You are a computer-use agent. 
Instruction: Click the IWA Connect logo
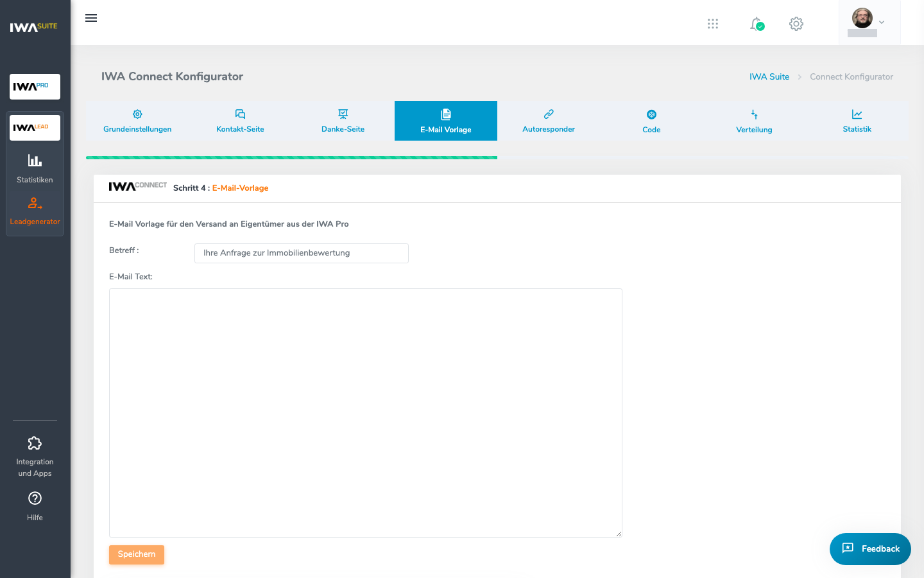click(137, 186)
